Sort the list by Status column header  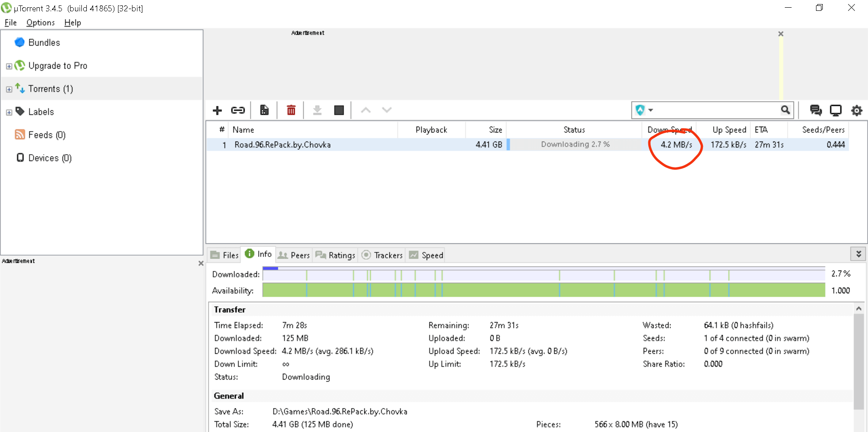pos(574,130)
